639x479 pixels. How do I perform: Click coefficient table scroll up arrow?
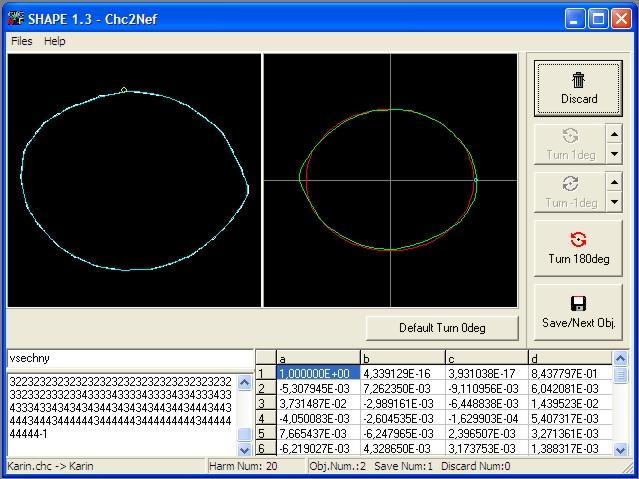click(x=620, y=358)
